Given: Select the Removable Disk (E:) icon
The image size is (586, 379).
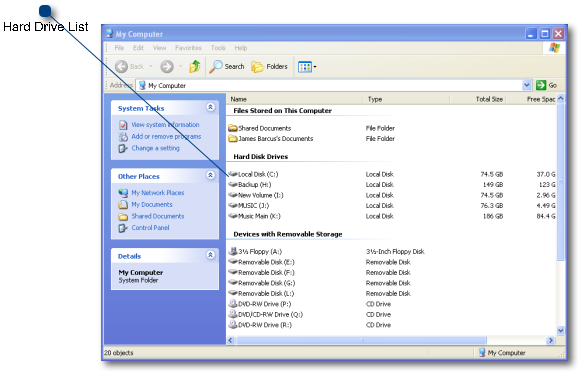Looking at the screenshot, I should click(x=233, y=261).
